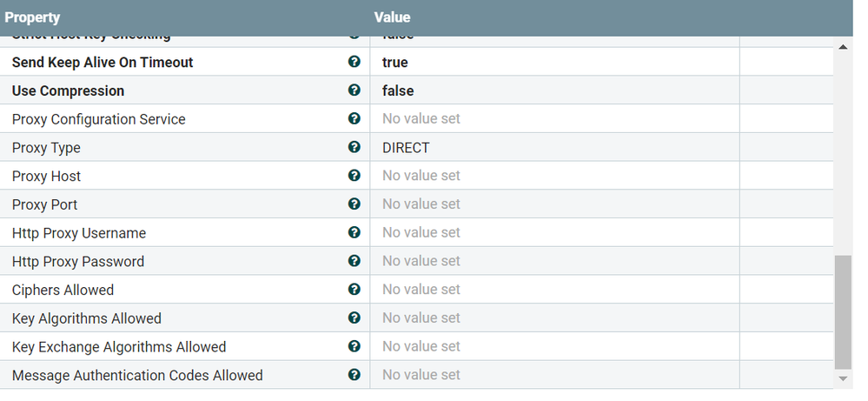Click the scrollbar down arrow
This screenshot has width=868, height=401.
843,379
